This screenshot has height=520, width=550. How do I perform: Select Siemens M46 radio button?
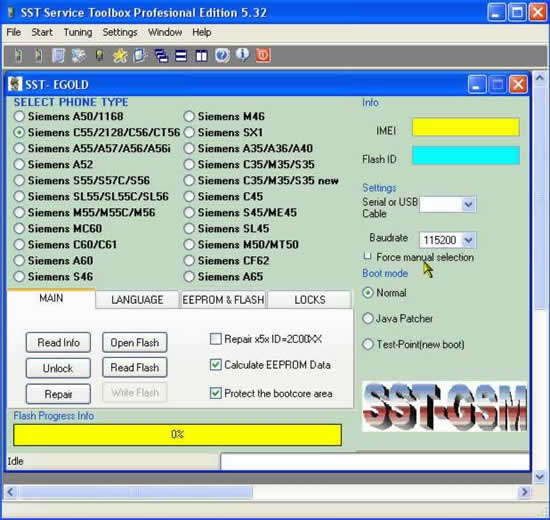coord(189,116)
